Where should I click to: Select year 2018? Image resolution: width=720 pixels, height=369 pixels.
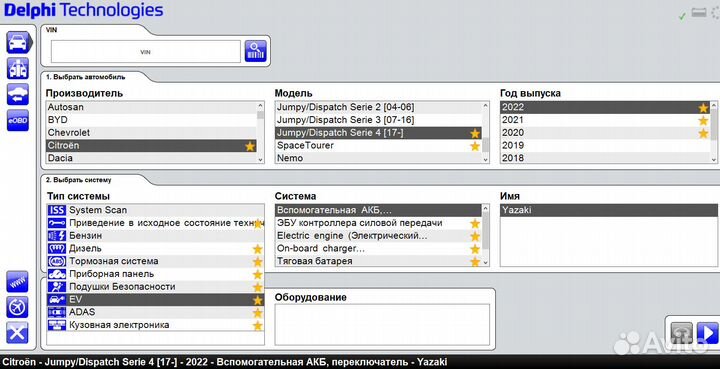click(605, 158)
